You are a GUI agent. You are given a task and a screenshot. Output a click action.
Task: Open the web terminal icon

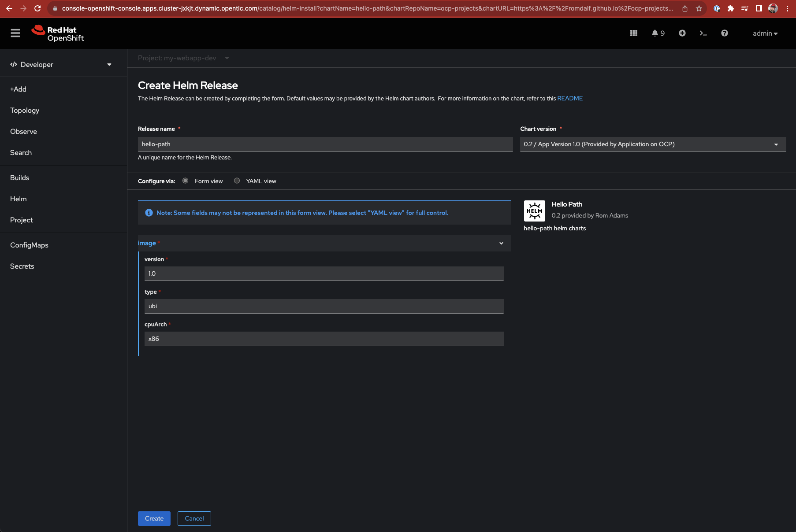coord(703,33)
